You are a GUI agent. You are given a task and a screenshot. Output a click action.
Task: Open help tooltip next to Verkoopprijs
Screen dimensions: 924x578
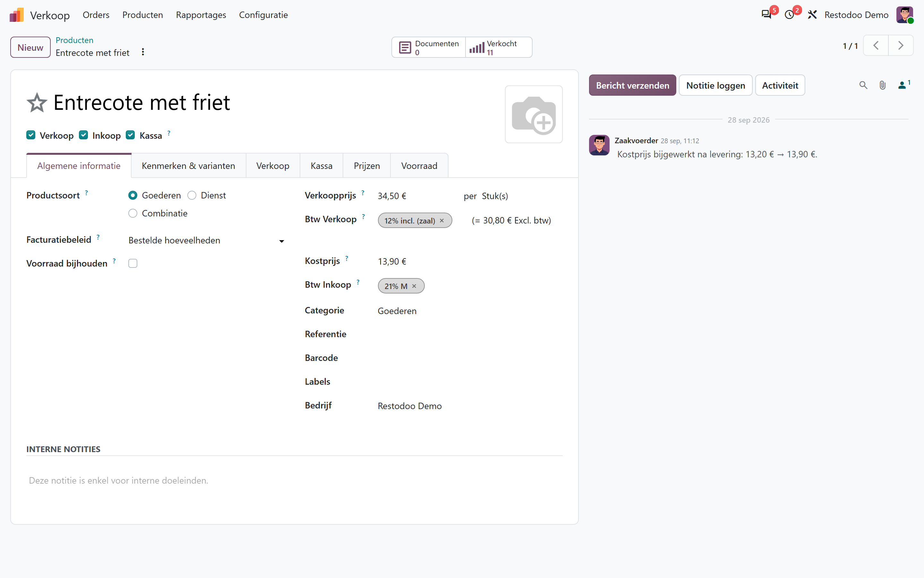tap(363, 193)
